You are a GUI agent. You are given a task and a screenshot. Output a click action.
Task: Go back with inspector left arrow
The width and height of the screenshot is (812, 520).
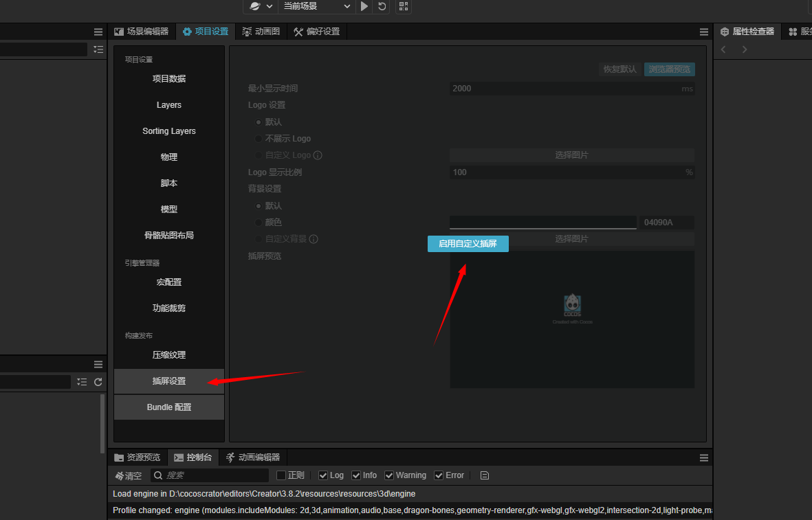[723, 49]
